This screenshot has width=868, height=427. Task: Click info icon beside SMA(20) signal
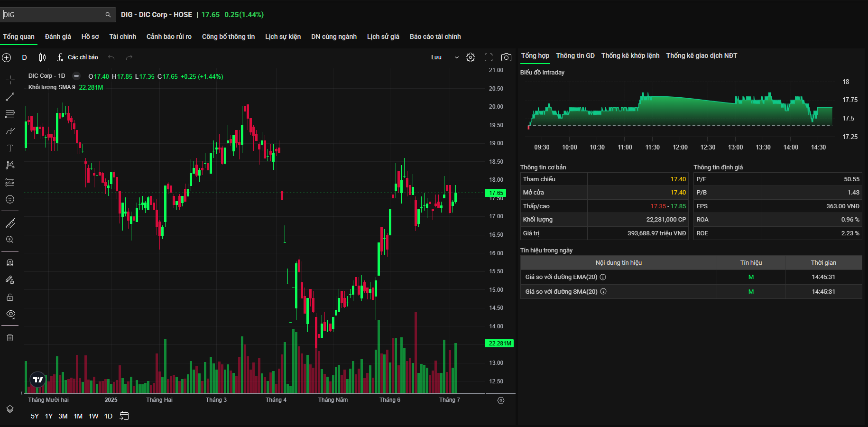[x=603, y=292]
